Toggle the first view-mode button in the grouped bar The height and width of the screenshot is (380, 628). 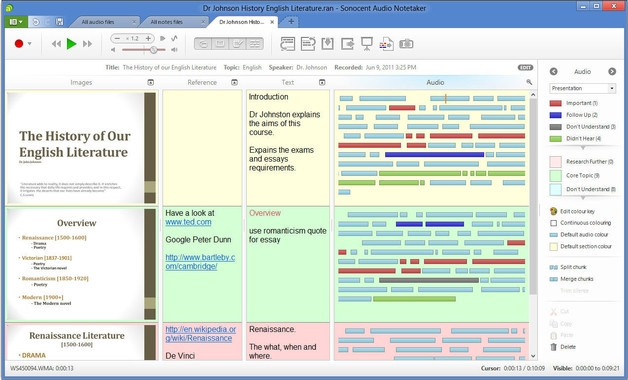203,44
